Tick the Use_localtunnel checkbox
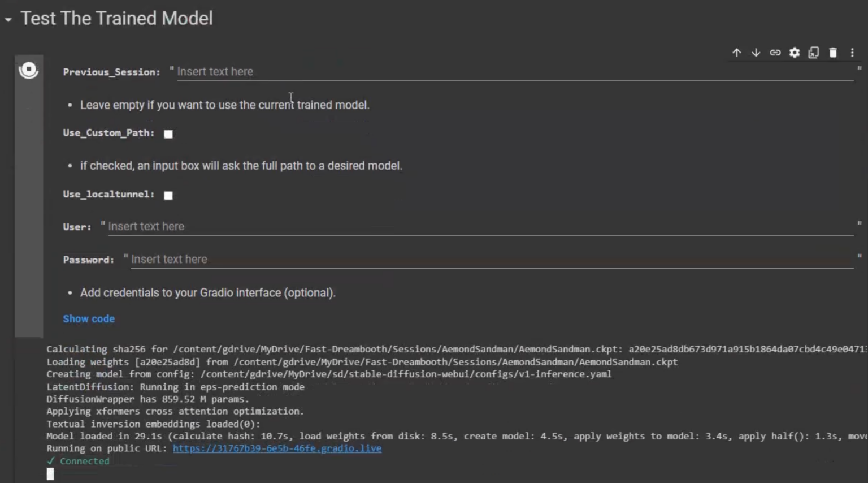The height and width of the screenshot is (483, 868). [x=168, y=195]
